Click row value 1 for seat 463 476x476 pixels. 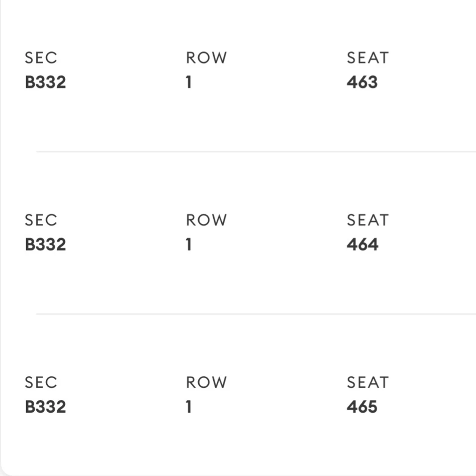click(x=189, y=82)
